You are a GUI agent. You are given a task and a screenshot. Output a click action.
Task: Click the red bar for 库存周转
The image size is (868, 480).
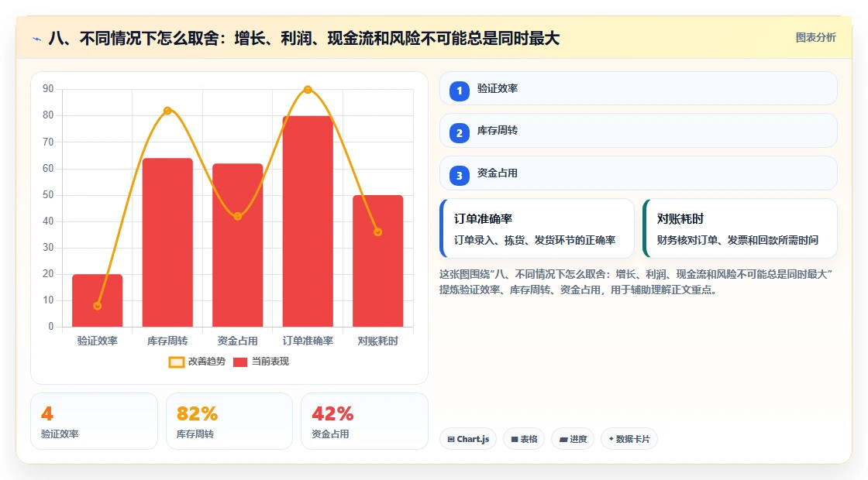pyautogui.click(x=167, y=242)
